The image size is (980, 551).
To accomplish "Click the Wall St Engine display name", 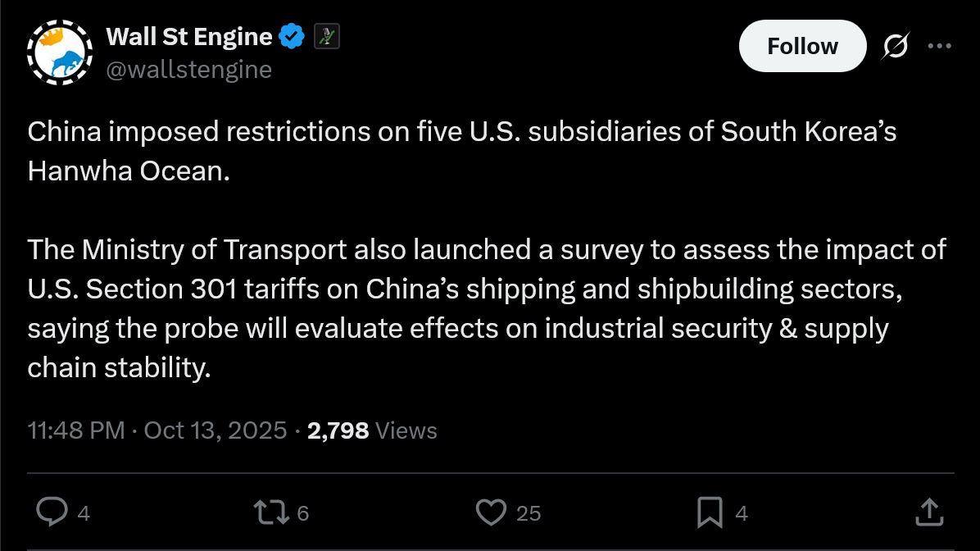I will pyautogui.click(x=189, y=37).
